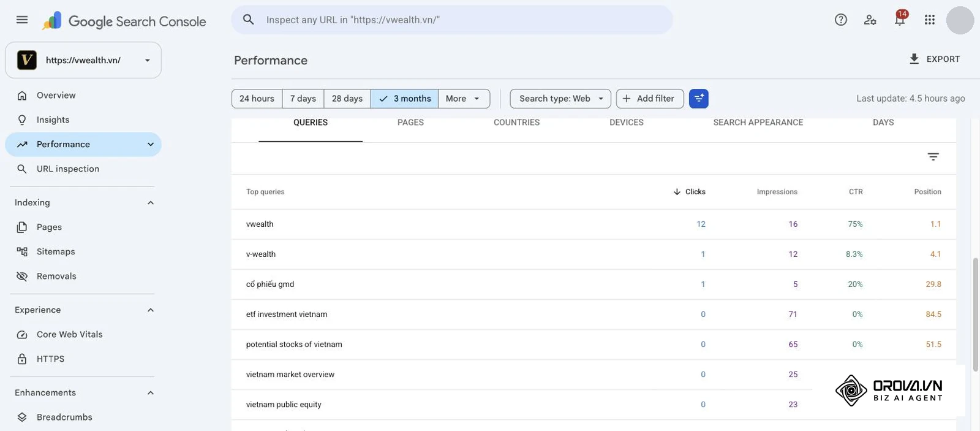Click 'potential stocks of vietnam' query
Screen dimensions: 980x431
pos(294,345)
